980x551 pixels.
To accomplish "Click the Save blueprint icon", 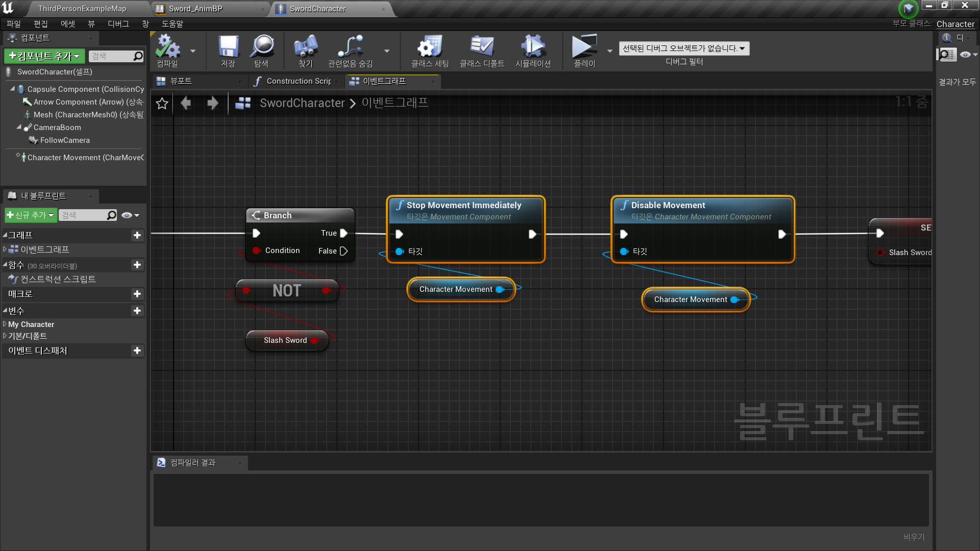I will point(228,47).
